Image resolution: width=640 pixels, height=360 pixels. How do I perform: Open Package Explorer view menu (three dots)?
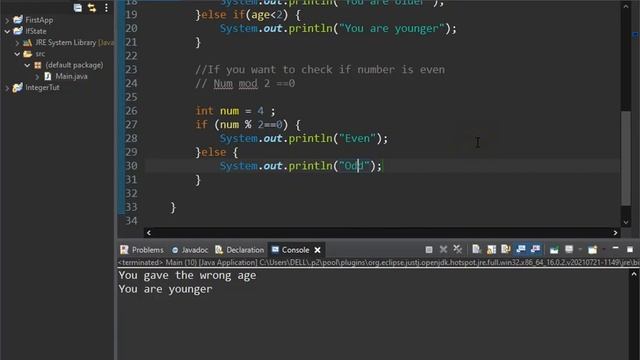click(106, 8)
